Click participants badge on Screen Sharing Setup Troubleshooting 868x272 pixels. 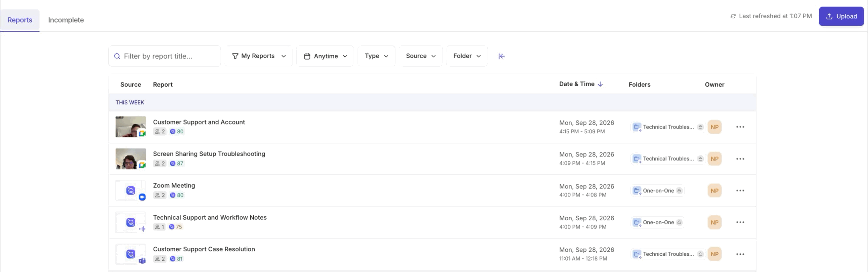[x=160, y=163]
